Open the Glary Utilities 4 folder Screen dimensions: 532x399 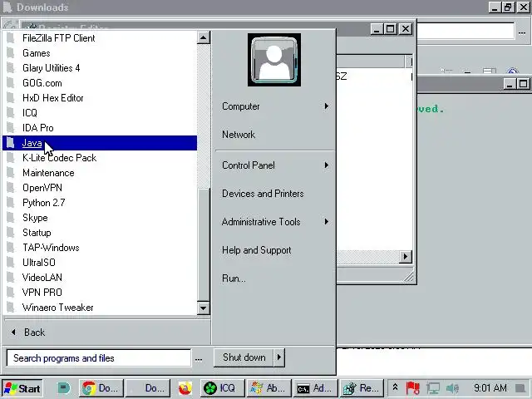[100, 68]
